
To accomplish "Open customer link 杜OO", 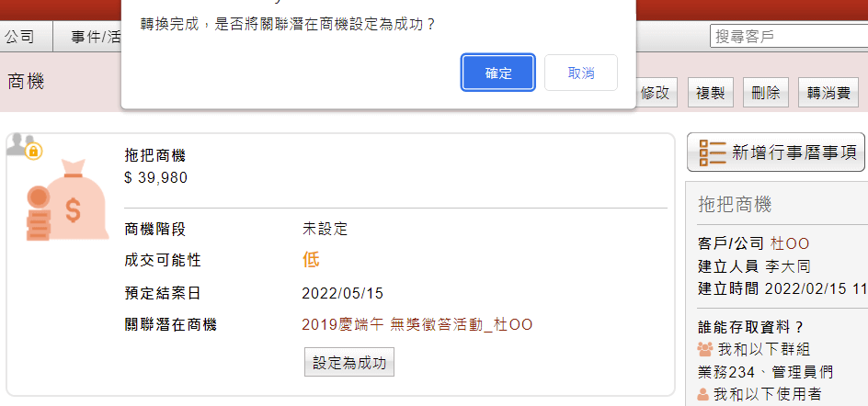I will [790, 243].
